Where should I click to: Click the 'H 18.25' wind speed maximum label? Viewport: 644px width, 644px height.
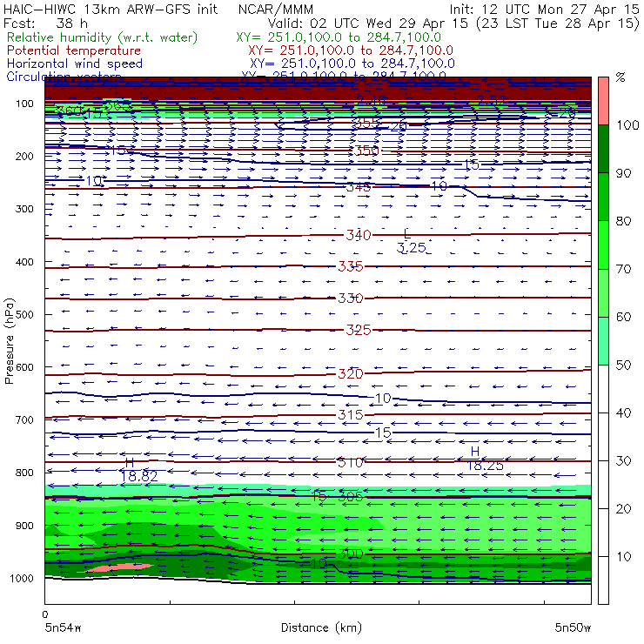(485, 459)
